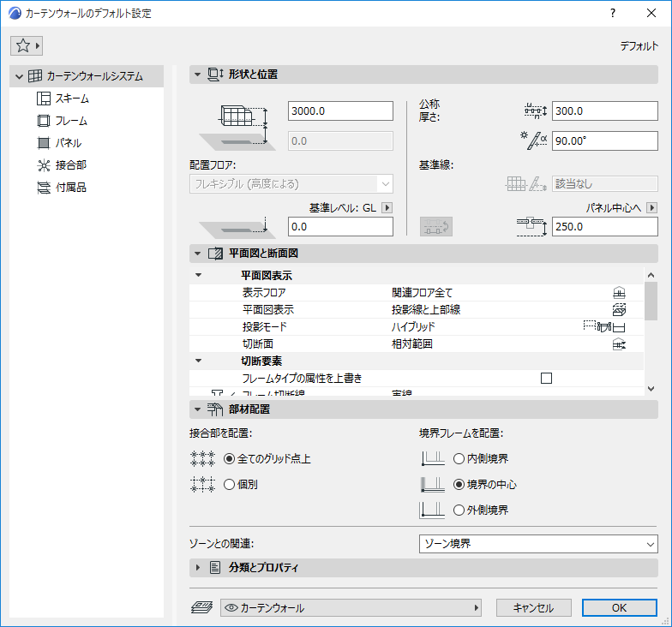
Task: Click the 形状と位置 section icon
Action: point(216,75)
